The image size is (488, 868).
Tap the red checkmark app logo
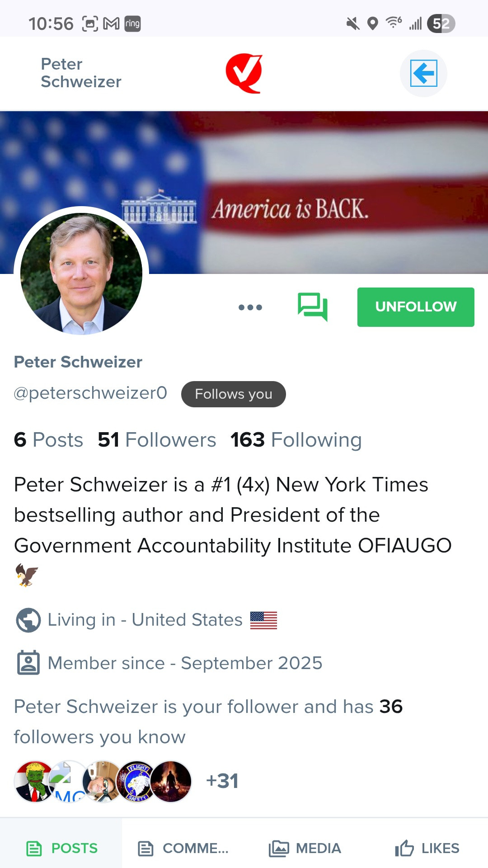[x=244, y=73]
